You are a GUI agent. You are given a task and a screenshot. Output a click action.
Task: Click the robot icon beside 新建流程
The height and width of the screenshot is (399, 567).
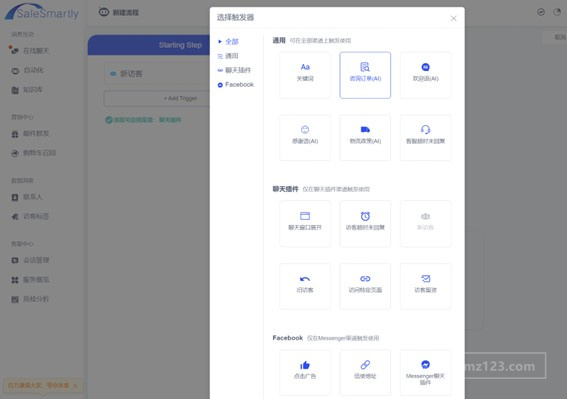coord(104,12)
